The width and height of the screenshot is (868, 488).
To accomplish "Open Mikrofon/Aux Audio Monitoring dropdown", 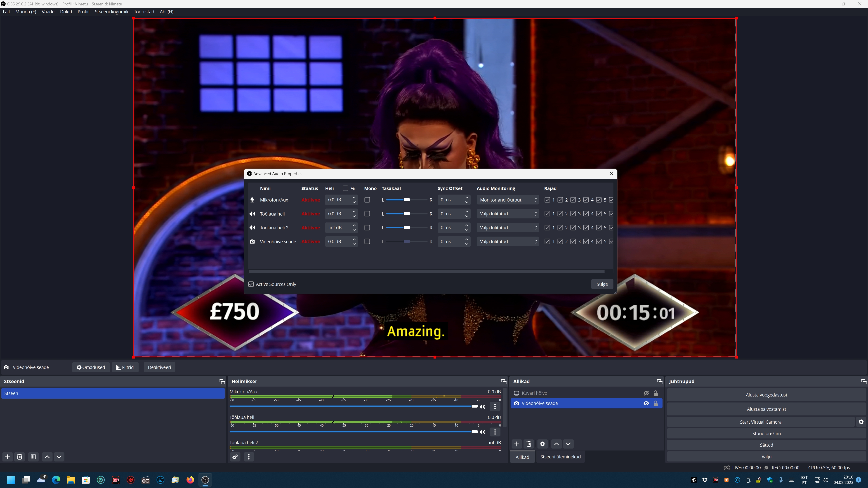I will coord(507,200).
